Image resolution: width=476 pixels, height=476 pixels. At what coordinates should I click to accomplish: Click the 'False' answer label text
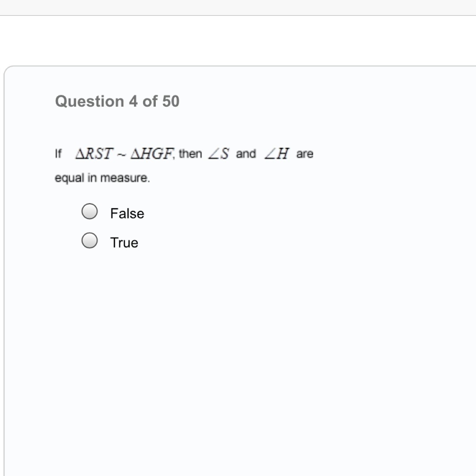(127, 213)
